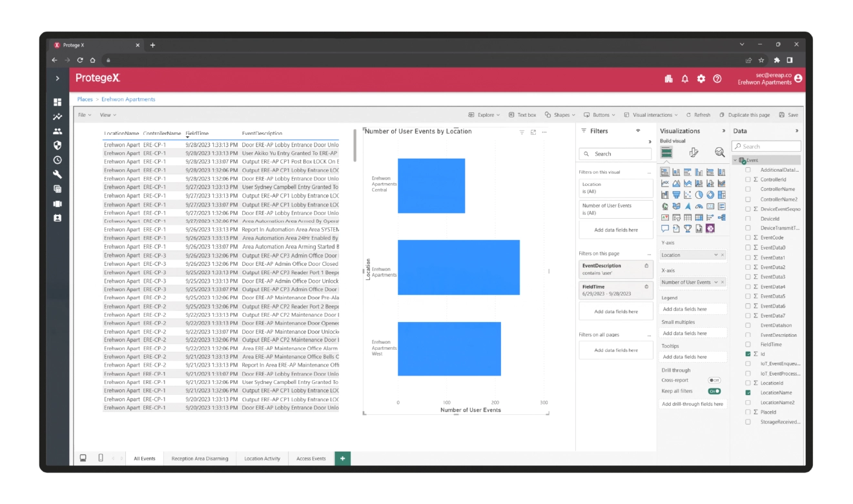This screenshot has height=504, width=853.
Task: Uncheck the LocationName field checkbox
Action: tap(748, 392)
